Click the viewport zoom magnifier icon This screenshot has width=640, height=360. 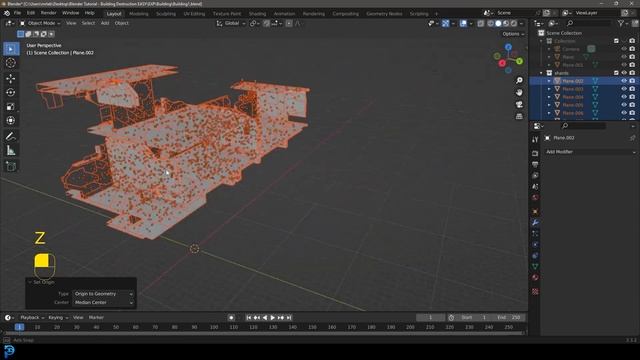pos(519,80)
